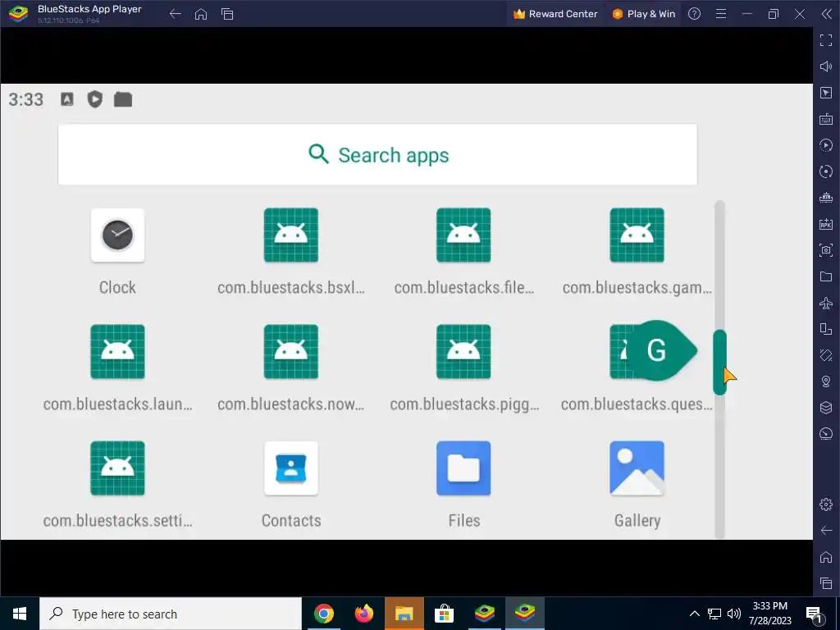This screenshot has height=630, width=840.
Task: Click the Windows Start button
Action: 20,614
